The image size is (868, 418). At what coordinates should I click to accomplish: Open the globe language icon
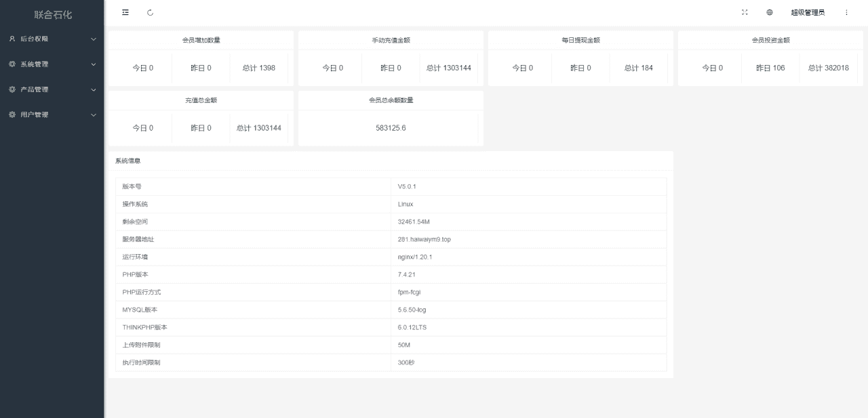(770, 12)
